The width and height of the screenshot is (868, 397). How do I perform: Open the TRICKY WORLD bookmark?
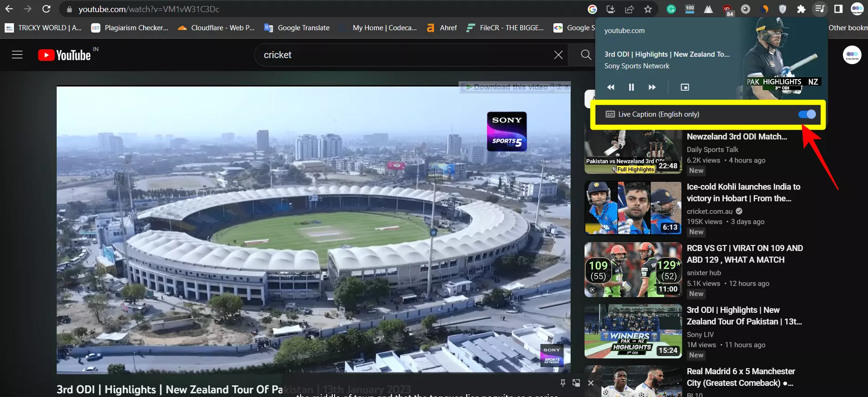[43, 28]
